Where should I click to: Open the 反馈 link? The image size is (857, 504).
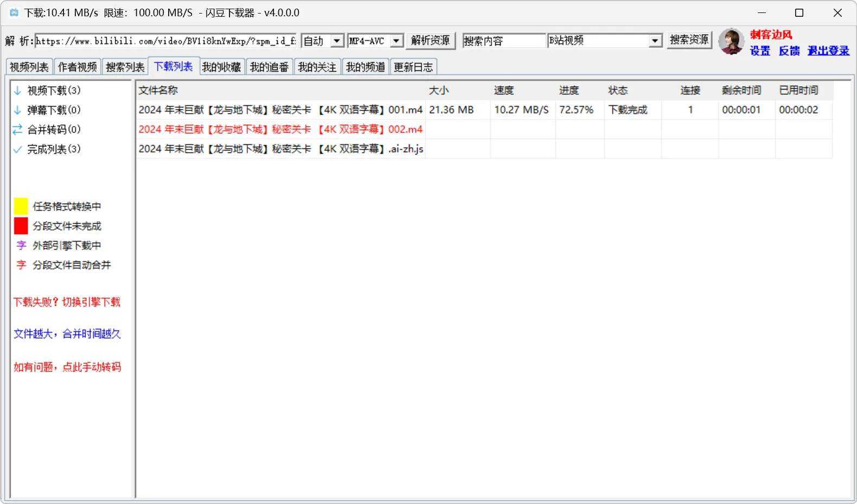click(x=789, y=50)
